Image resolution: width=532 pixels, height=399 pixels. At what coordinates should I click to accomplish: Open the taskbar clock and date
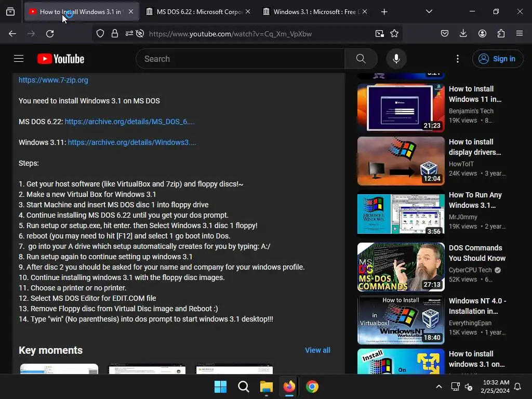[495, 387]
